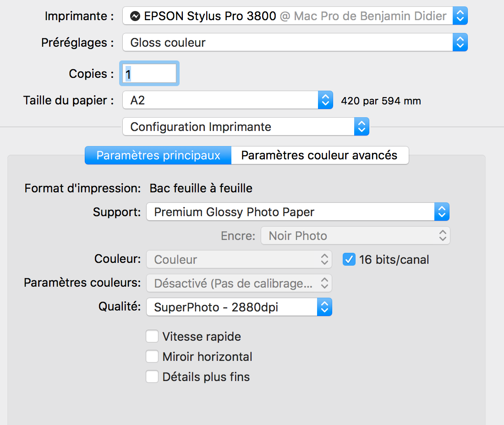Switch to Paramètres couleur avancés tab

(319, 155)
